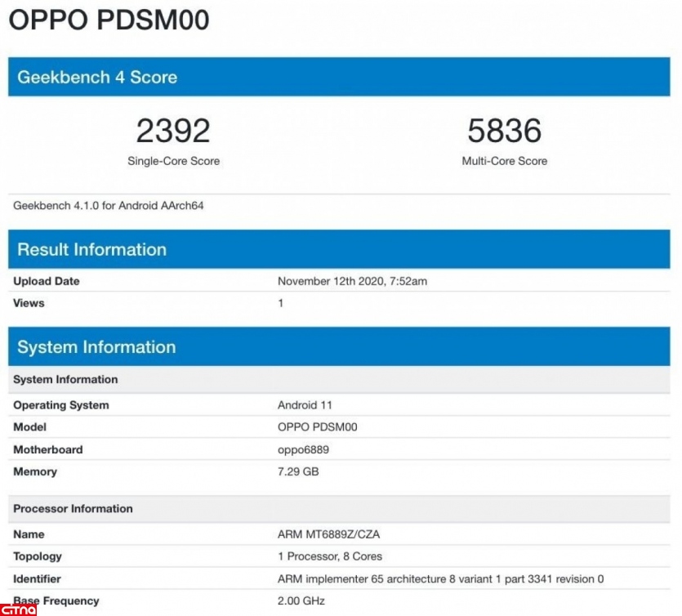Click the Views row label
Viewport: 682px width, 616px height.
29,303
